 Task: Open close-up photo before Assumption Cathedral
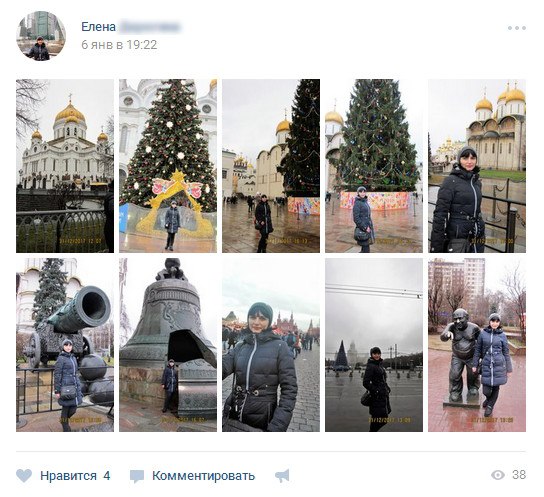477,166
